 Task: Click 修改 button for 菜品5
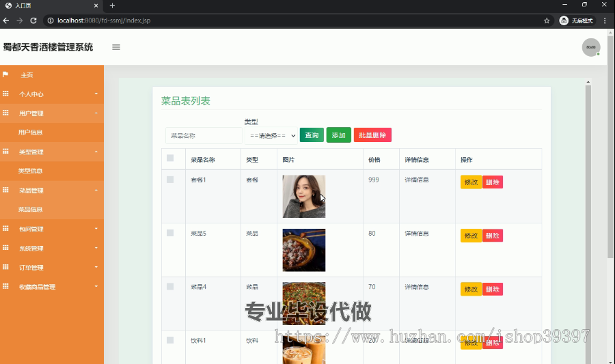471,236
